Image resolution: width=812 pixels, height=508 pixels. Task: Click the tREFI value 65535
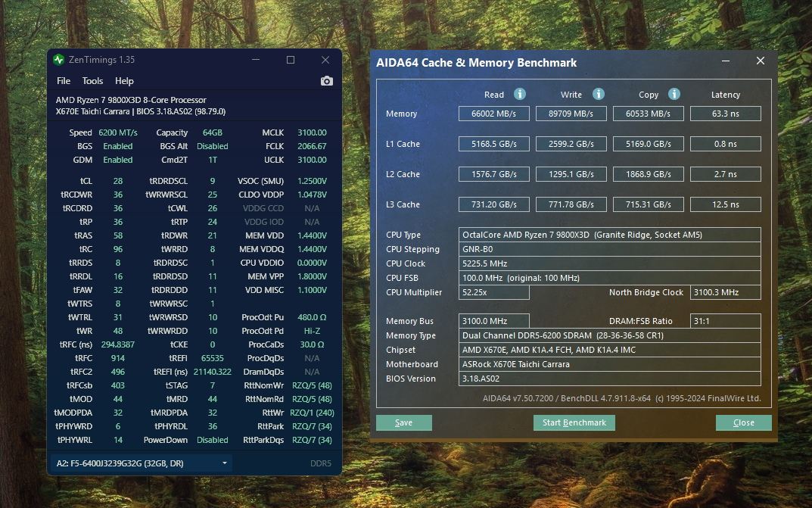tap(213, 358)
